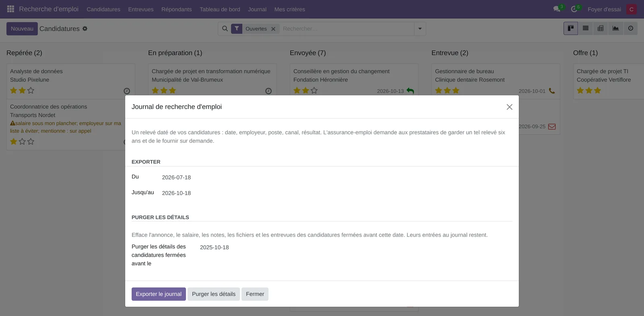The height and width of the screenshot is (316, 644).
Task: Click the Nouveau button
Action: (22, 29)
